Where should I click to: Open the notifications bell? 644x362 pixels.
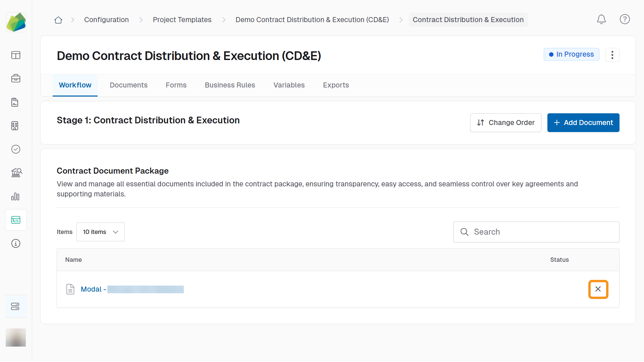[601, 19]
